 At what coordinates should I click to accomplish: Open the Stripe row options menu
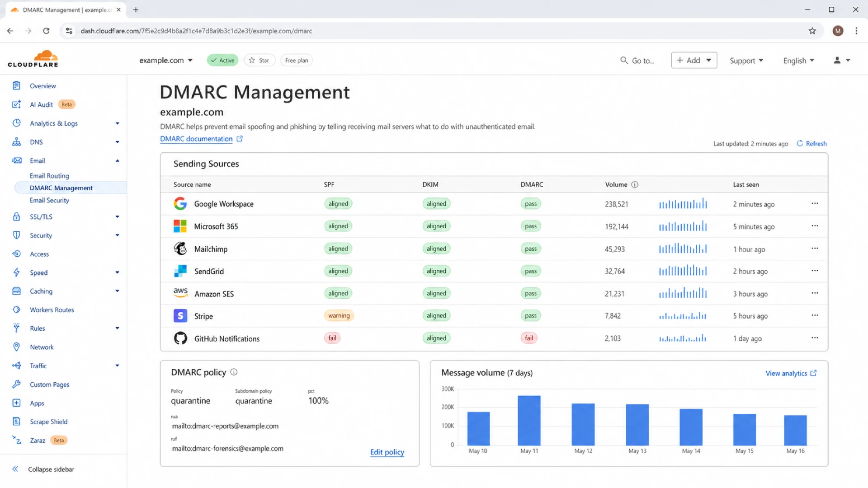[815, 315]
